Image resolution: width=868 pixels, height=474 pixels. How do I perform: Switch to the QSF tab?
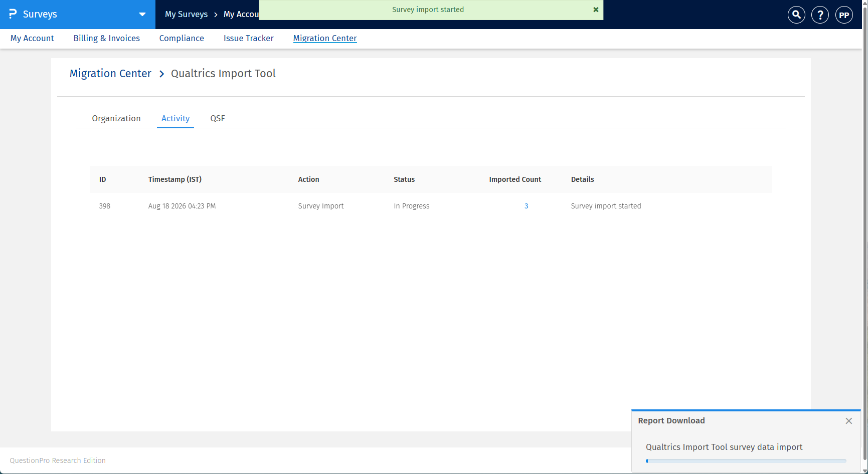click(218, 118)
